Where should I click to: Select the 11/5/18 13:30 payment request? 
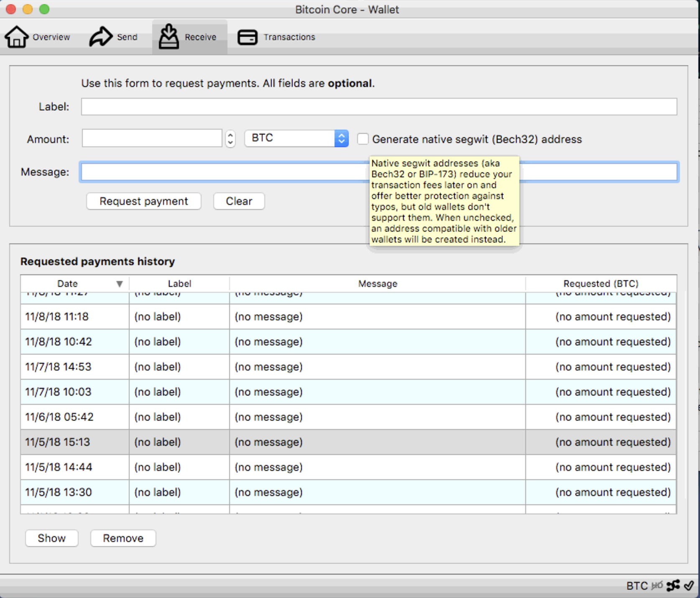(348, 492)
